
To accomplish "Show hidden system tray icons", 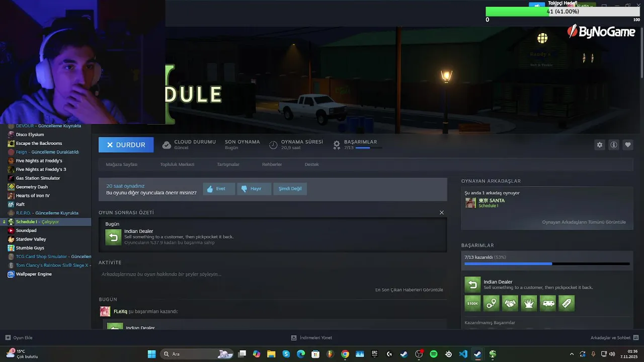I will pos(572,354).
